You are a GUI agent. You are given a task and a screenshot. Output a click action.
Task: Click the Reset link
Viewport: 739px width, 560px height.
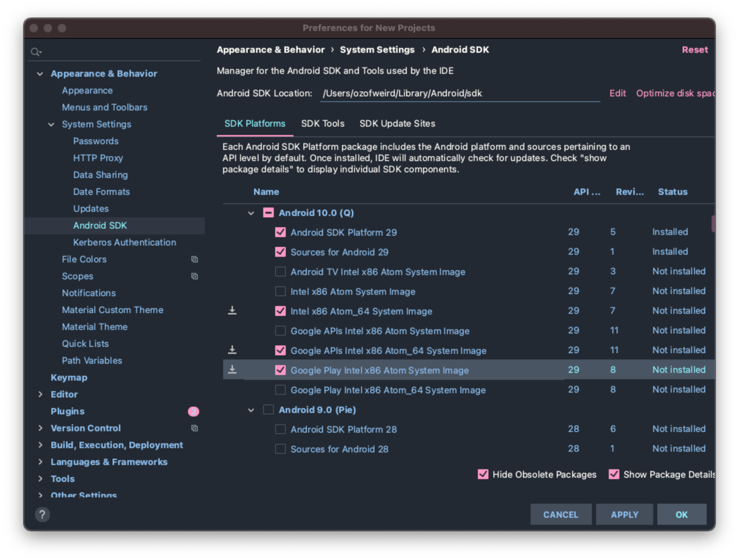[695, 50]
